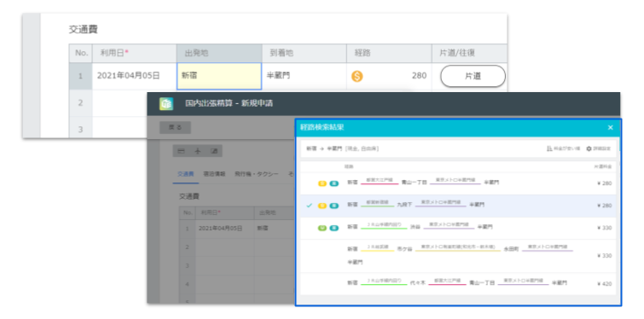Click the edit-note icon in the gray toolbar
644x319 pixels.
(213, 151)
